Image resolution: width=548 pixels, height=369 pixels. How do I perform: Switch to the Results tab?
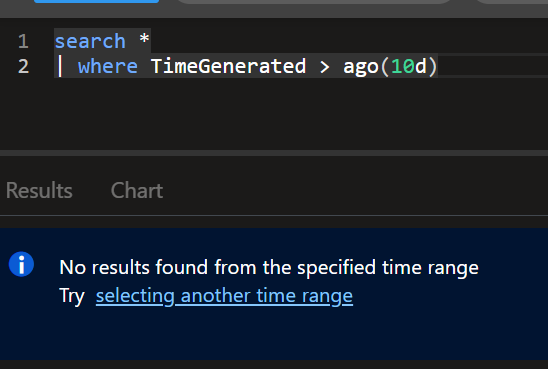pyautogui.click(x=39, y=190)
